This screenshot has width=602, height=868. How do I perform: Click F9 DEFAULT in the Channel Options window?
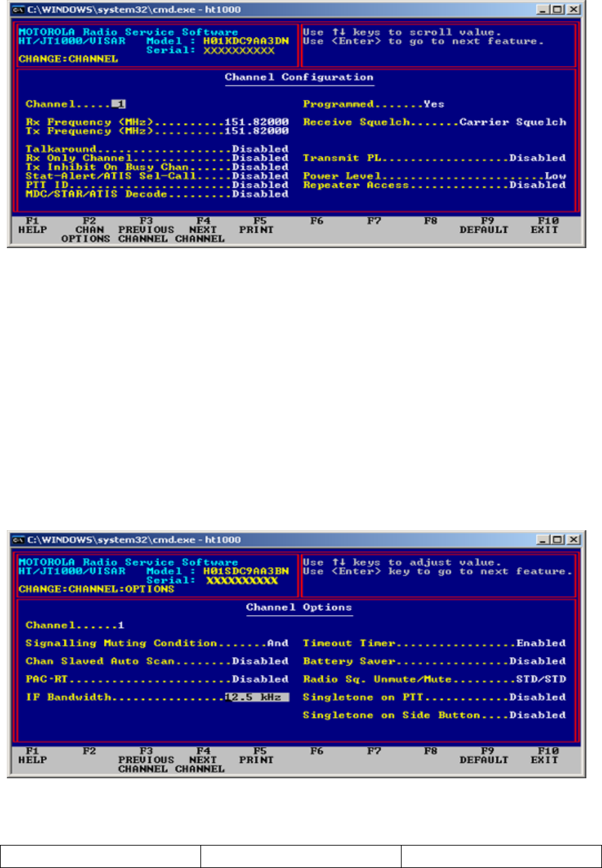(484, 755)
